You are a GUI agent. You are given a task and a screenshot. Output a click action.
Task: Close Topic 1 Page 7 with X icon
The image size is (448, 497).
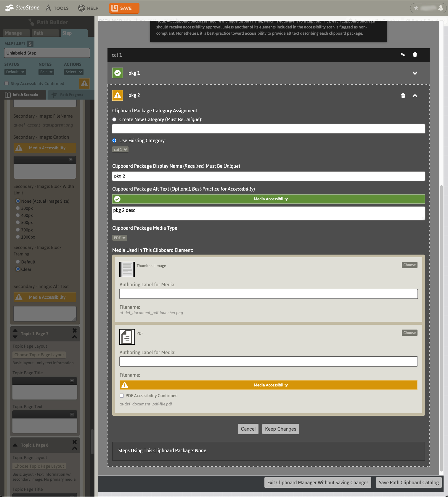(75, 330)
